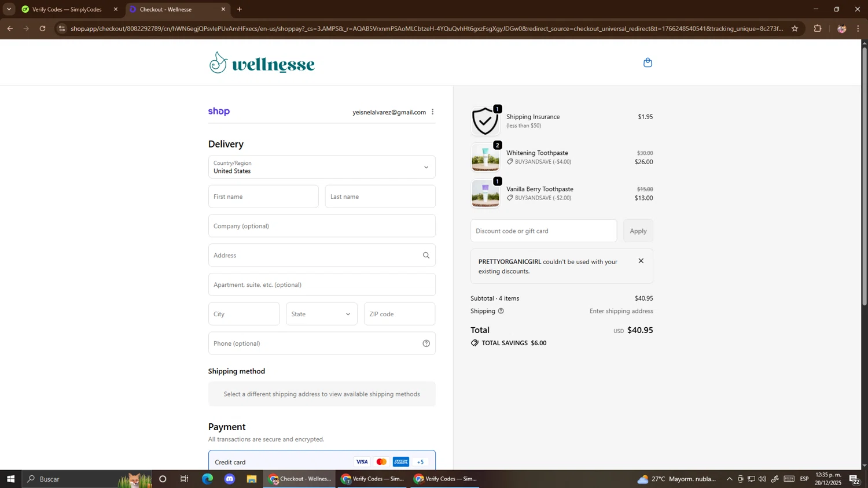Screen dimensions: 868x488
Task: Apply the discount code
Action: [638, 231]
